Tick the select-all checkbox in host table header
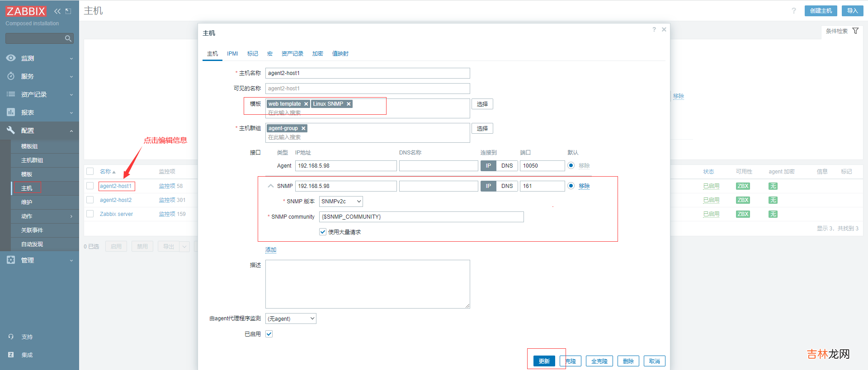The image size is (868, 370). [90, 171]
